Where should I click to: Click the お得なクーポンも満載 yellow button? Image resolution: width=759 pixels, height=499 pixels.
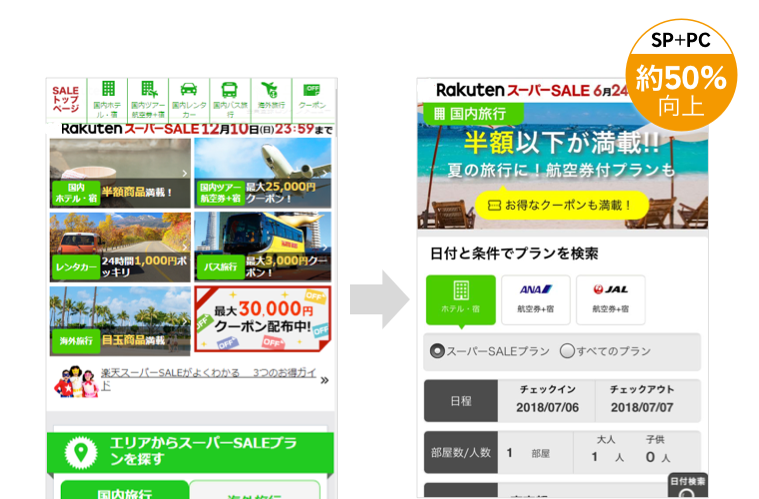pyautogui.click(x=562, y=205)
